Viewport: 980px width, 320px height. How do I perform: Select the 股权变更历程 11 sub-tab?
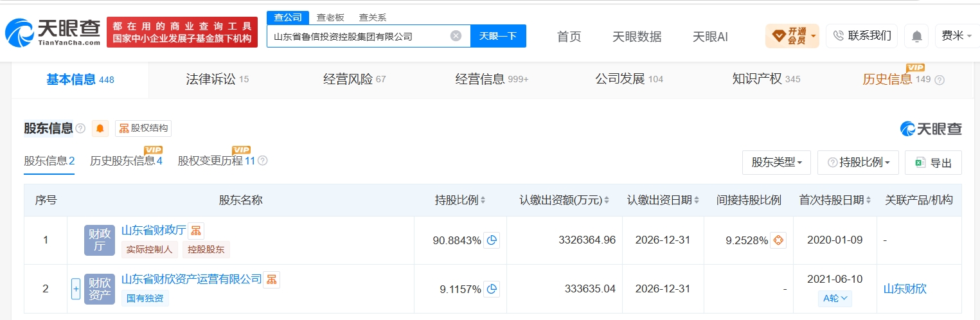217,161
